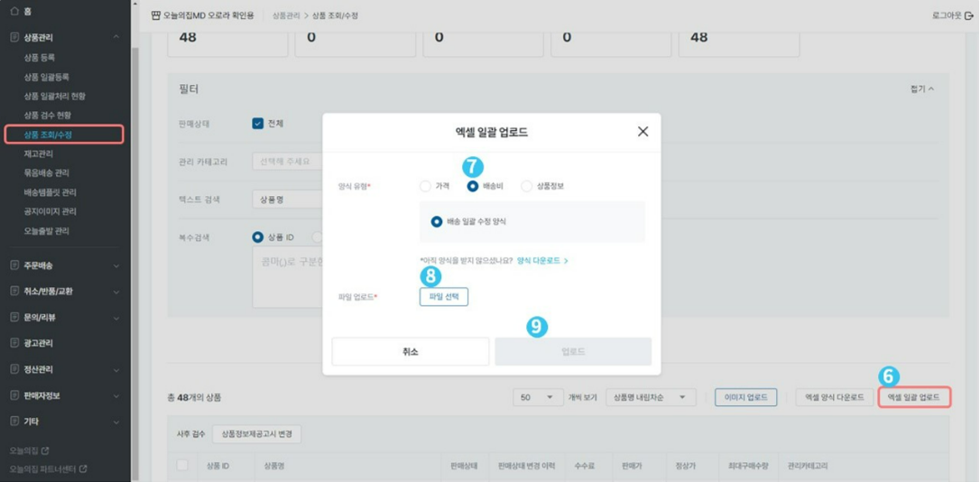This screenshot has height=482, width=980.
Task: Click the store icon beside 오늘의집MD
Action: coord(155,16)
